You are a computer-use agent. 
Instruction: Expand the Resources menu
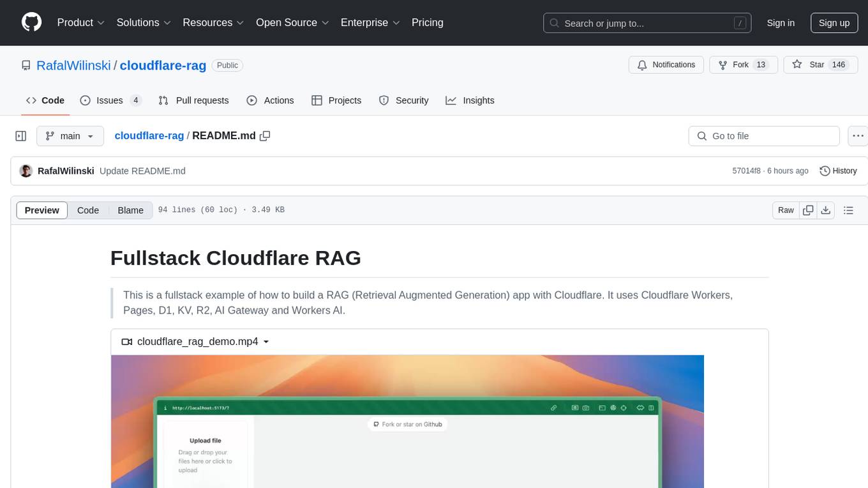213,22
